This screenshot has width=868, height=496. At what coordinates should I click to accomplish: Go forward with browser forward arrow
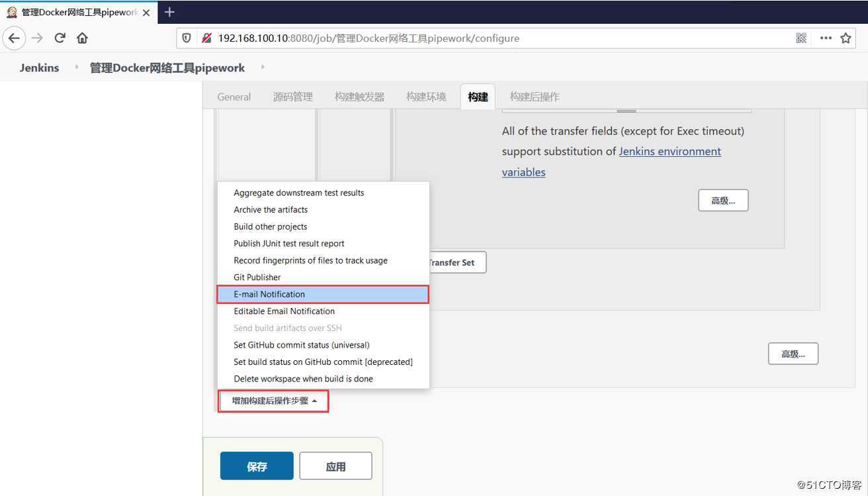(x=37, y=38)
